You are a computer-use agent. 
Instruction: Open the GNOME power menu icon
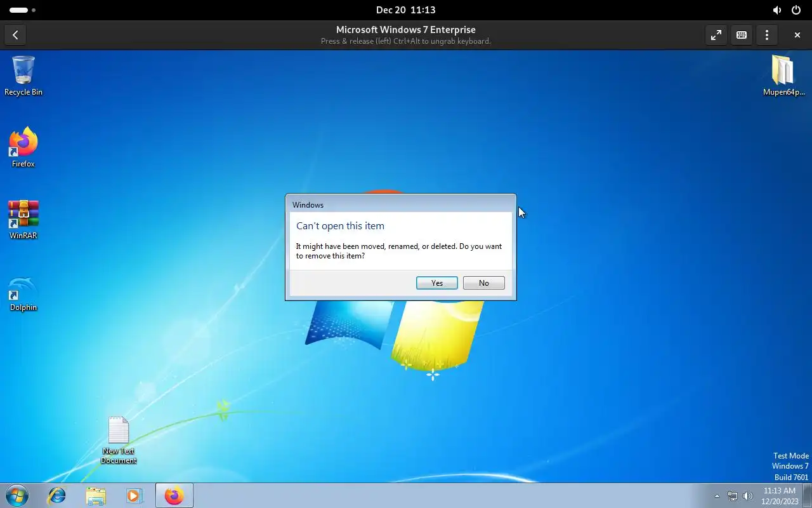(x=796, y=10)
